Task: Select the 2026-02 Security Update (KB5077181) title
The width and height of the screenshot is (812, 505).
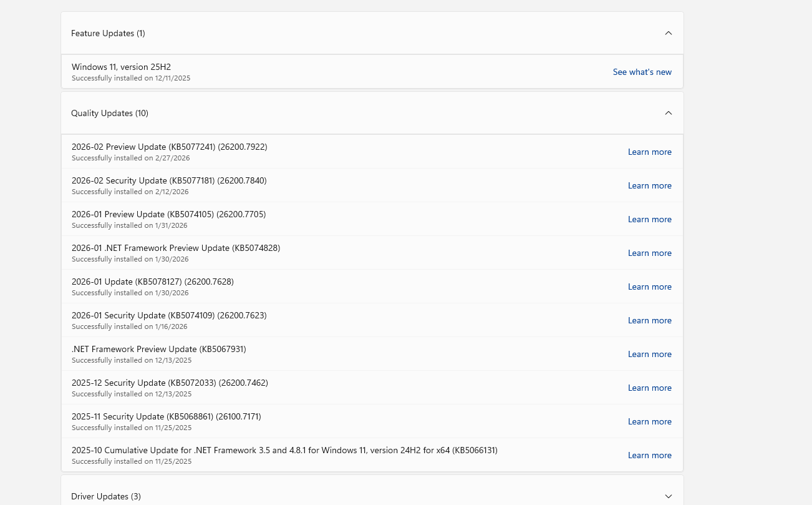Action: (169, 180)
